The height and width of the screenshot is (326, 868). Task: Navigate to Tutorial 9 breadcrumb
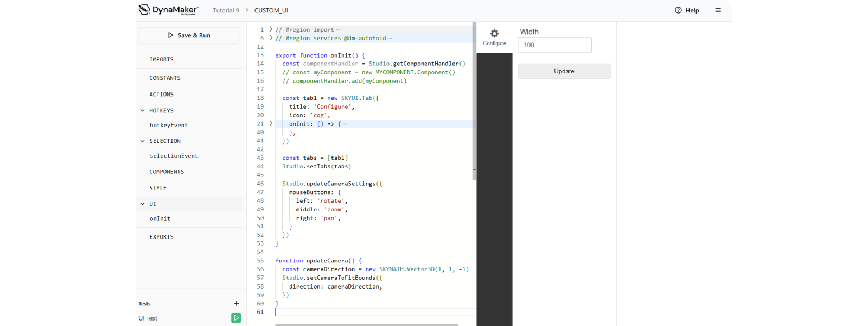coord(226,10)
